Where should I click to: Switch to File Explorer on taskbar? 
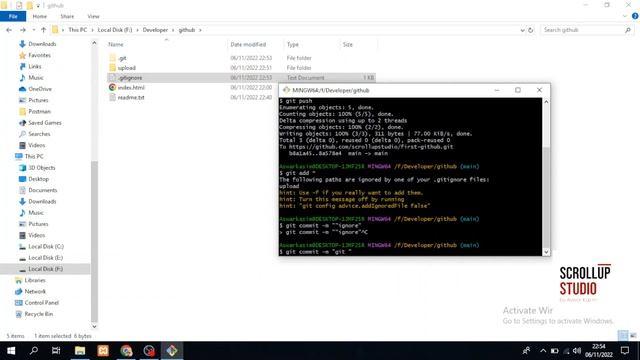(x=80, y=351)
